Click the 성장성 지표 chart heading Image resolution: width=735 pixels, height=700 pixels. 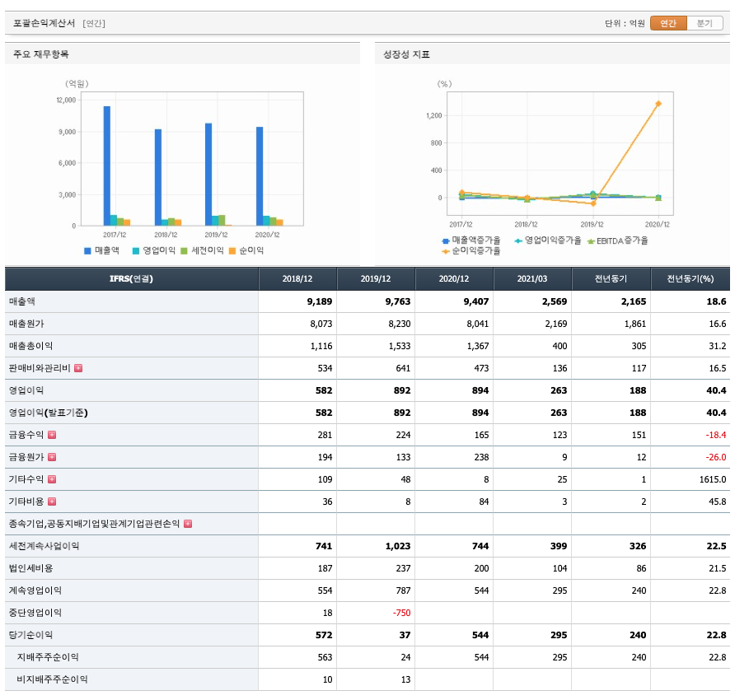406,54
